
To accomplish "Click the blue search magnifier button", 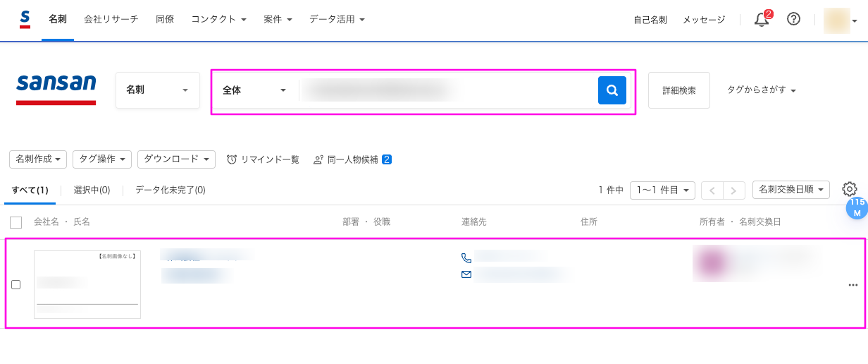I will (612, 90).
